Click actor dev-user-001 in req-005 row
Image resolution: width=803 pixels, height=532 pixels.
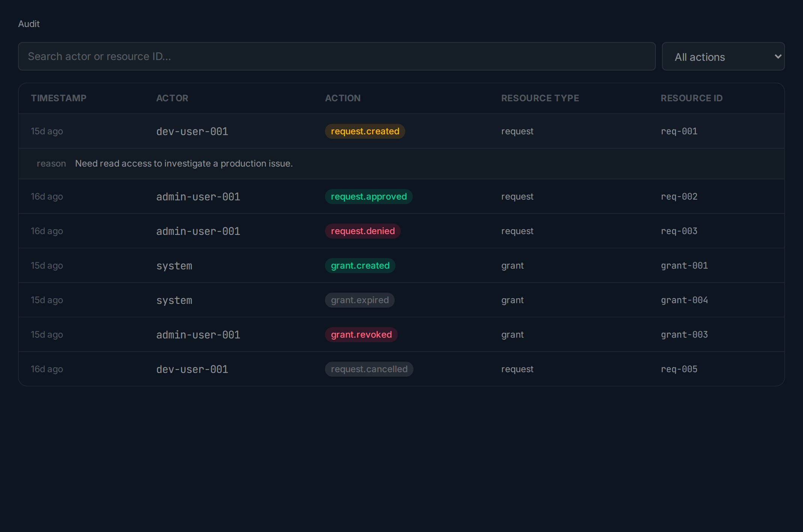point(192,369)
